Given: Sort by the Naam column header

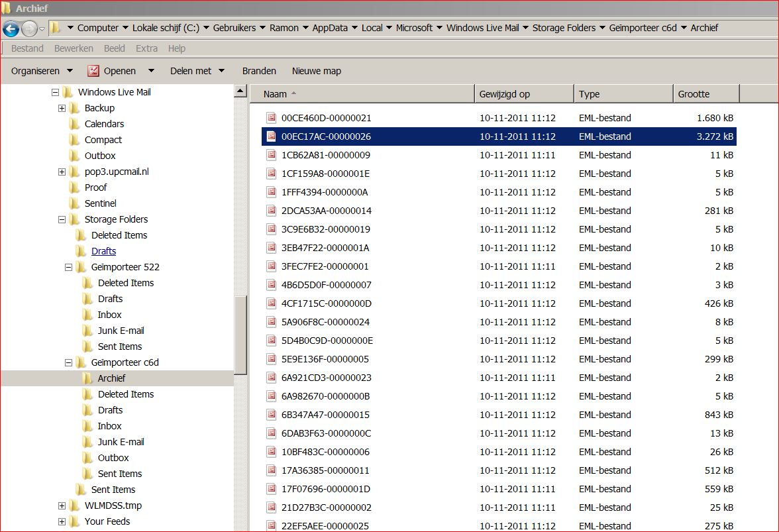Looking at the screenshot, I should (362, 94).
